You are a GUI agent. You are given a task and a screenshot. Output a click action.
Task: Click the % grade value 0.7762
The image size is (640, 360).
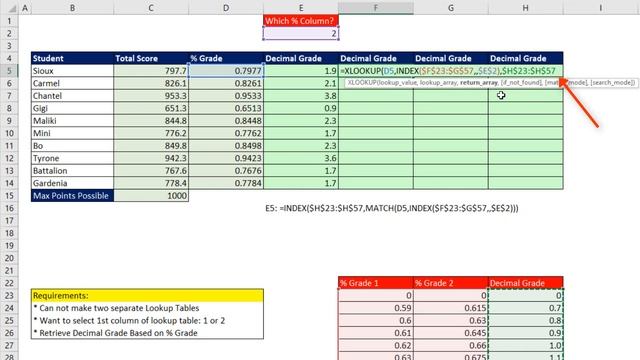226,133
